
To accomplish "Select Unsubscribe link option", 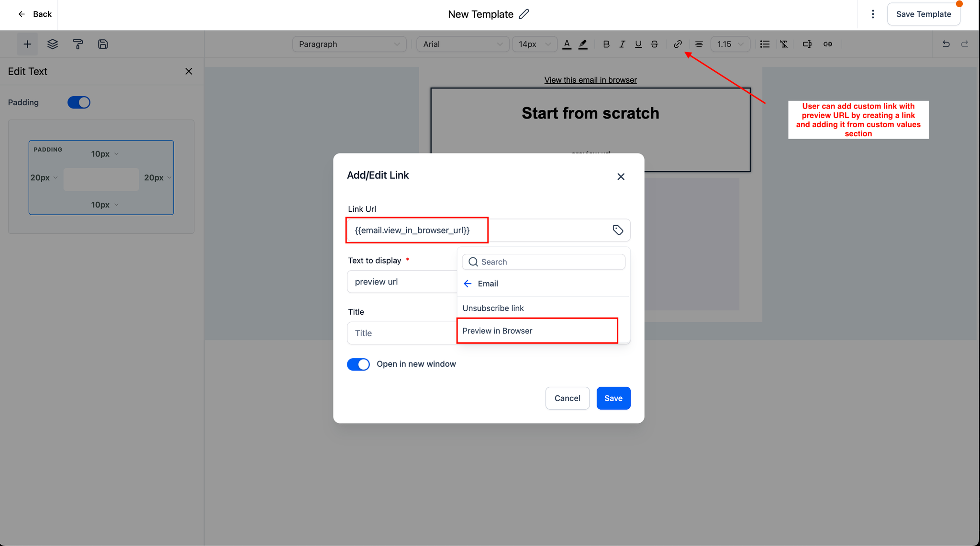I will click(x=493, y=307).
